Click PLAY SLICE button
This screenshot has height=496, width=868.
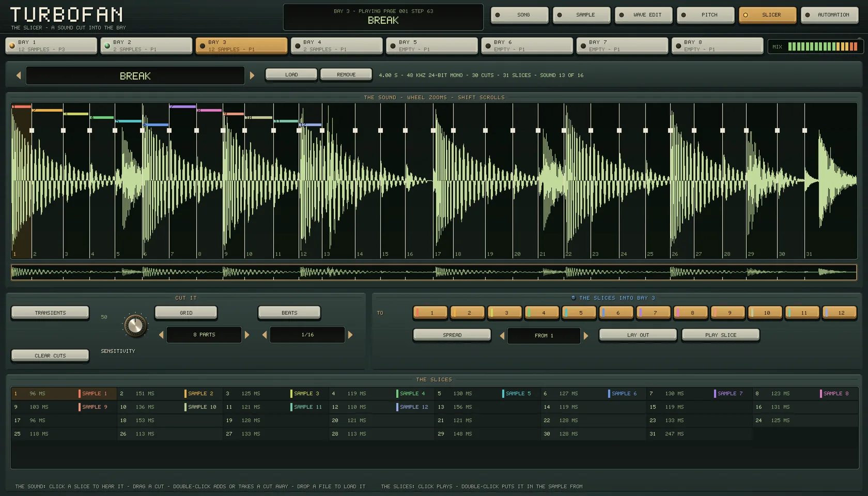click(721, 335)
